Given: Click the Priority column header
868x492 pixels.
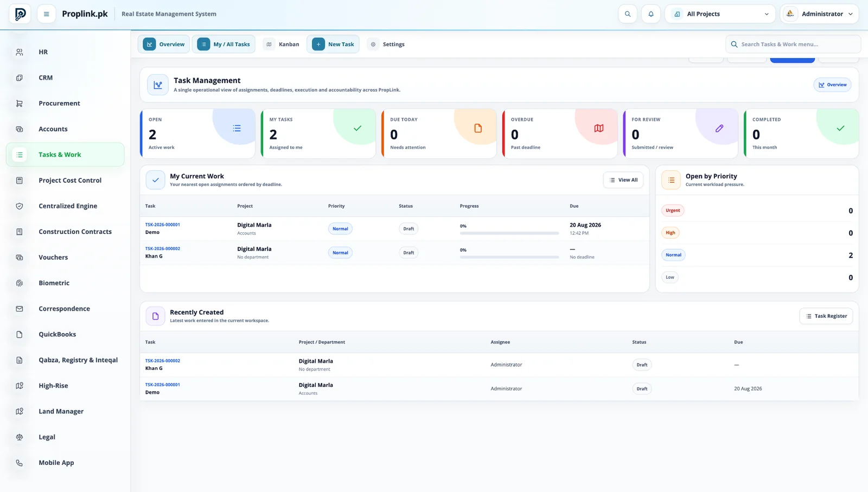Looking at the screenshot, I should click(x=336, y=206).
